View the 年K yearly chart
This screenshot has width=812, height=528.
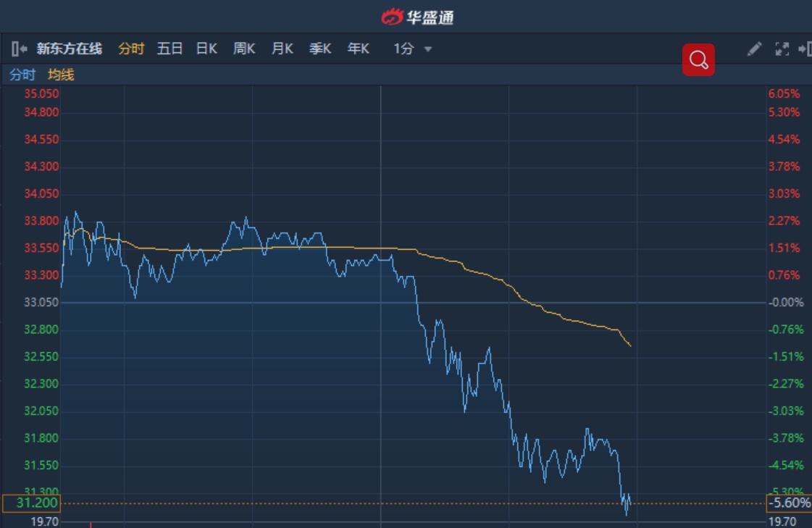click(x=358, y=49)
